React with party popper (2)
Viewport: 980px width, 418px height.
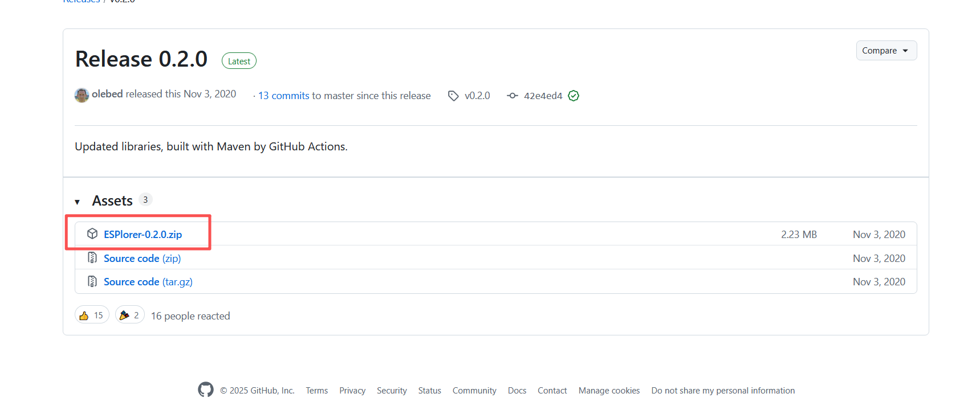click(130, 315)
